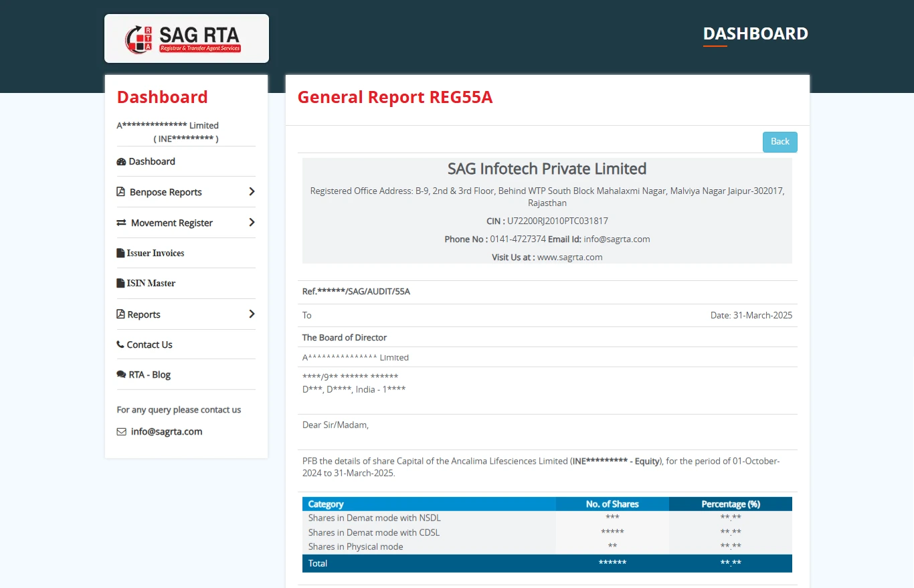Expand the Benpose Reports chevron
Screen dimensions: 914x588
click(252, 192)
